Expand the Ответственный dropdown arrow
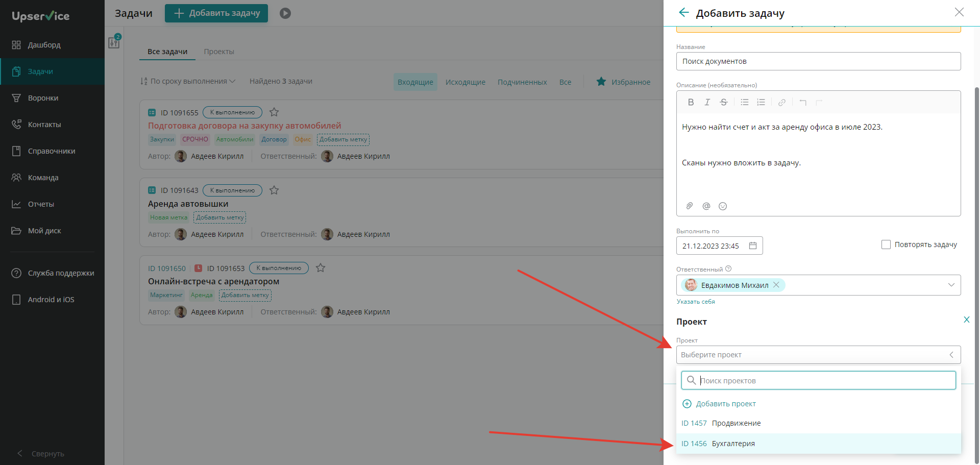 951,285
